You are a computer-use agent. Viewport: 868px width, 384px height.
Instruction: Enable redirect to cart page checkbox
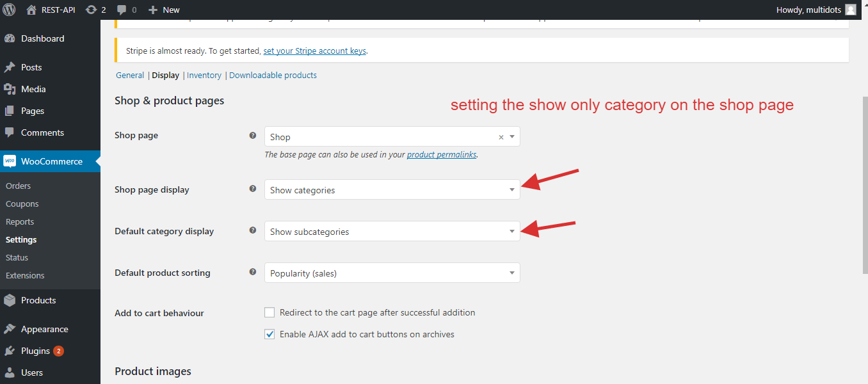click(x=269, y=312)
